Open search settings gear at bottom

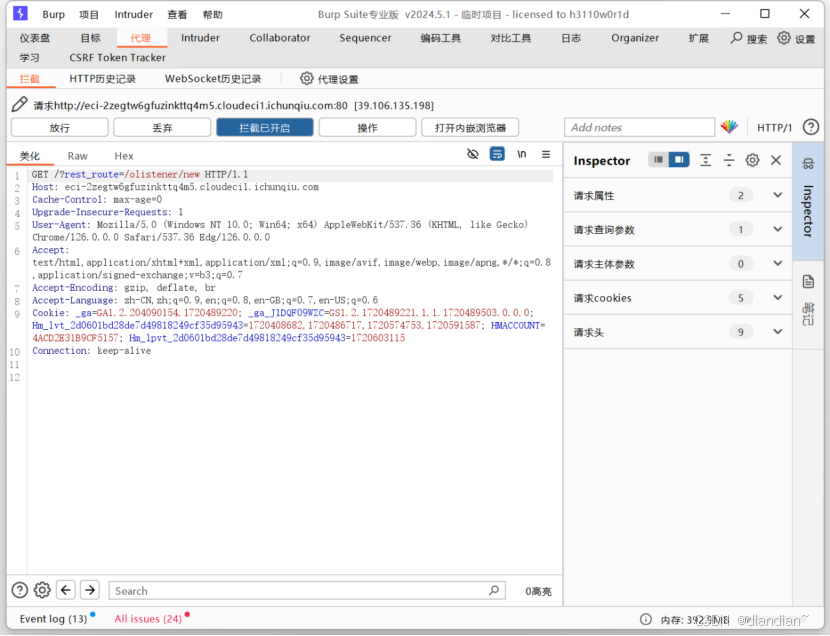tap(42, 589)
